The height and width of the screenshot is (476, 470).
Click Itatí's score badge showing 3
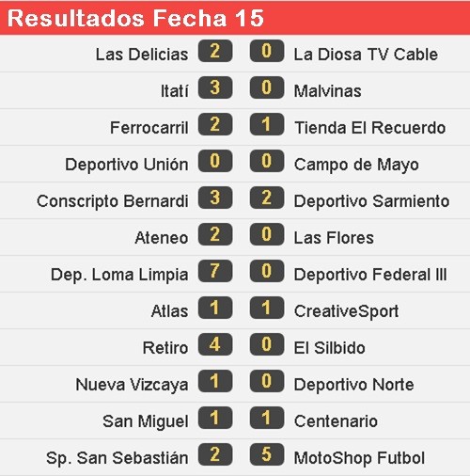pos(215,87)
